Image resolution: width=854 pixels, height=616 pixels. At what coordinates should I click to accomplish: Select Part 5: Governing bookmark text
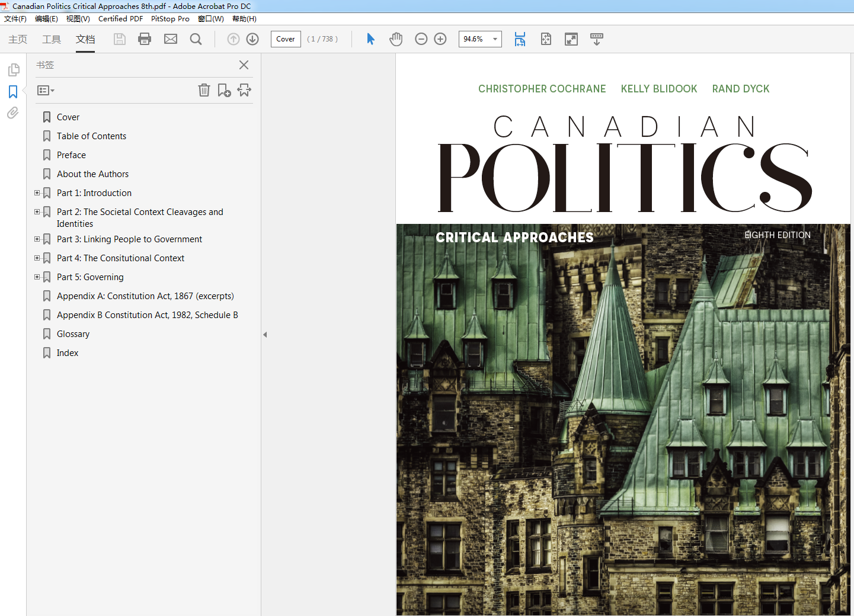(x=90, y=277)
